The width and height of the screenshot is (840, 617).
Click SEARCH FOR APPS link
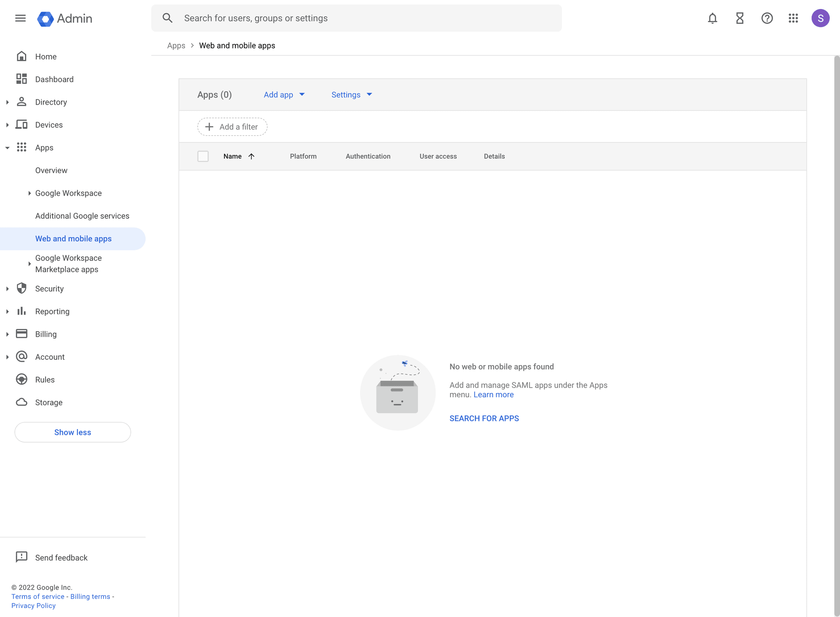484,418
